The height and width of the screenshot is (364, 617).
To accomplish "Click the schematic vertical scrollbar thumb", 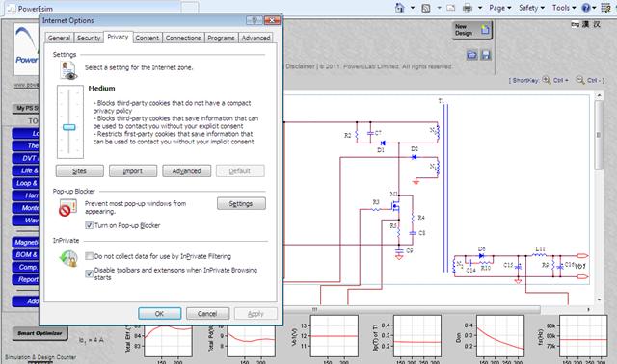I will pyautogui.click(x=599, y=135).
